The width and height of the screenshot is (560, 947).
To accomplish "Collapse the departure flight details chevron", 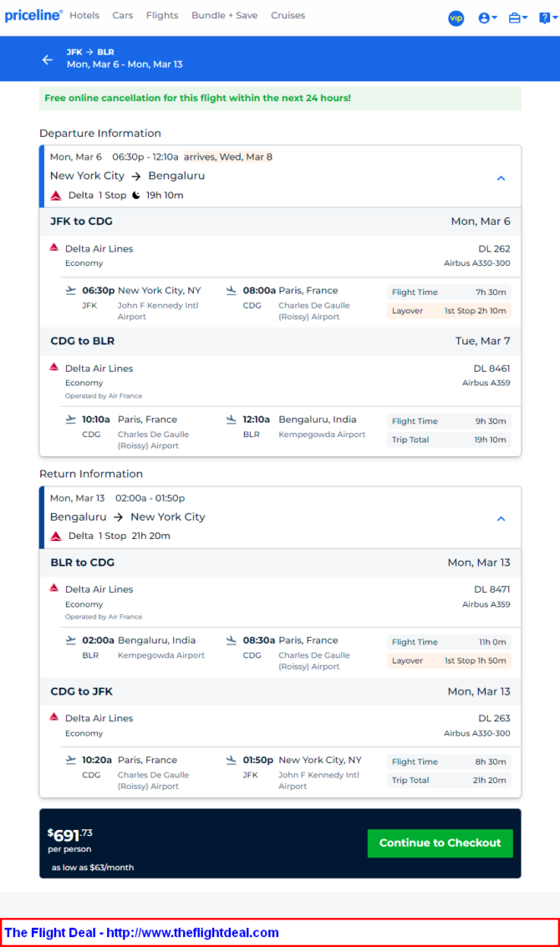I will pyautogui.click(x=501, y=178).
